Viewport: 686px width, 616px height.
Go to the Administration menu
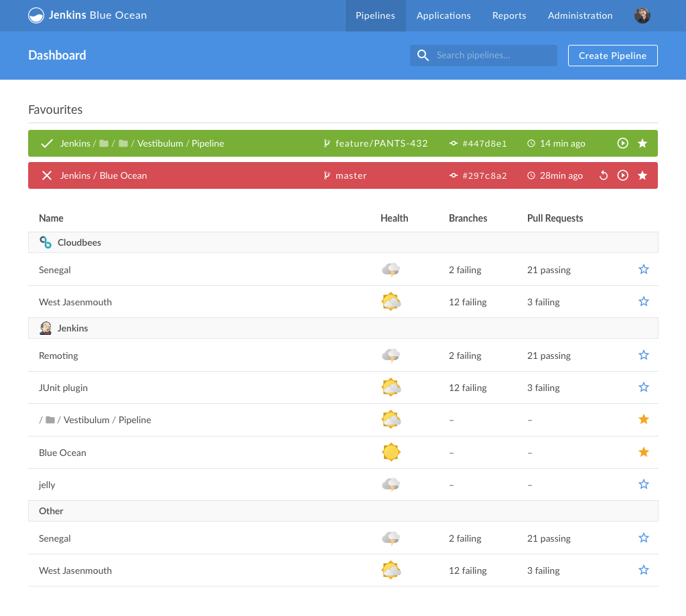coord(580,15)
